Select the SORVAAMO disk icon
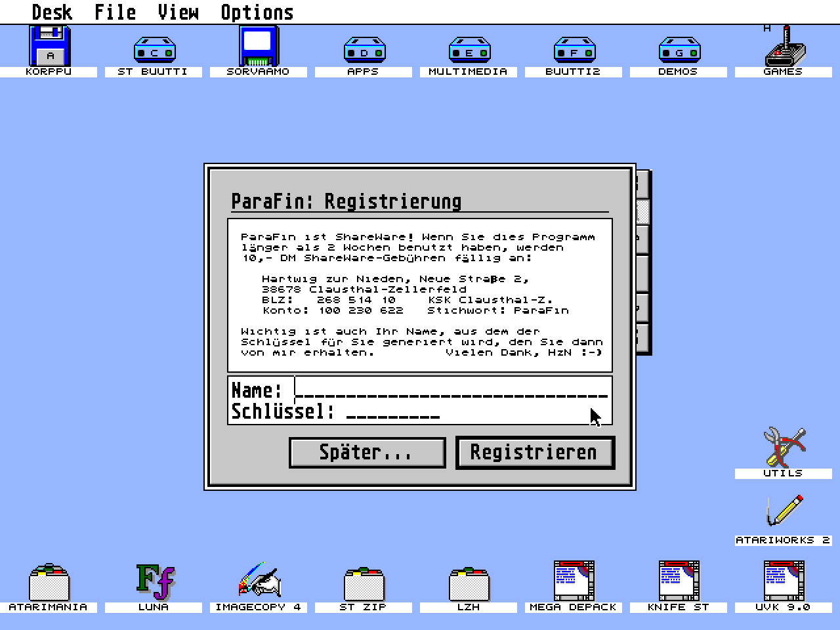840x630 pixels. point(259,47)
